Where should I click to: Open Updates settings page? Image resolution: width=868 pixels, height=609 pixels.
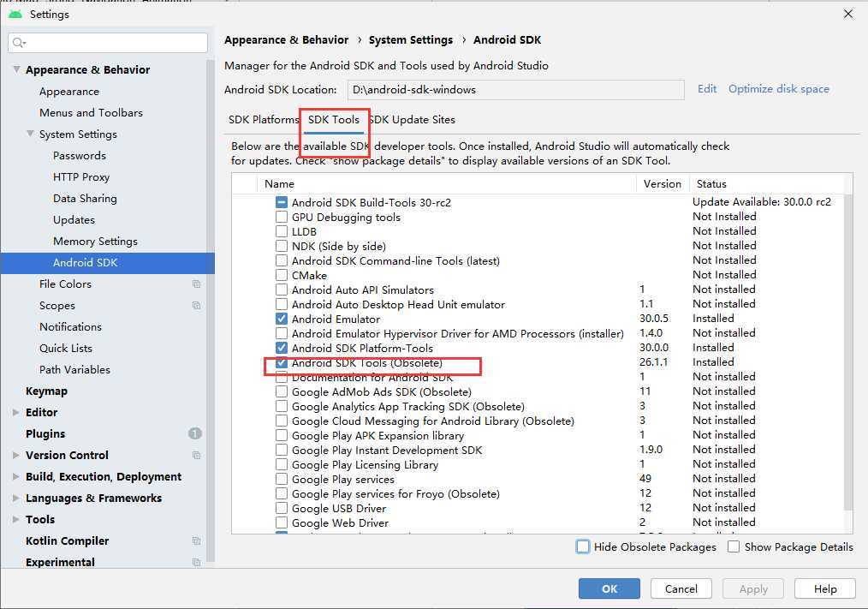[74, 220]
